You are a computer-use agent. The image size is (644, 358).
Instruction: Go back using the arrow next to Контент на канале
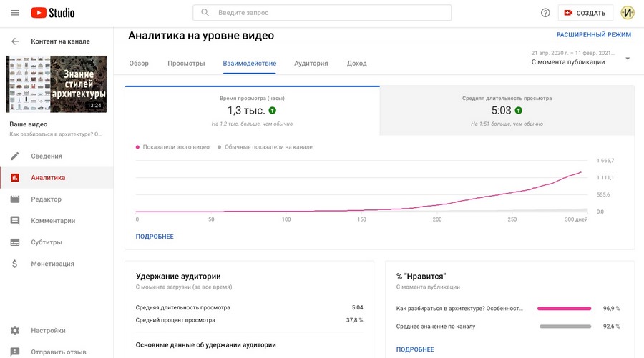point(15,41)
